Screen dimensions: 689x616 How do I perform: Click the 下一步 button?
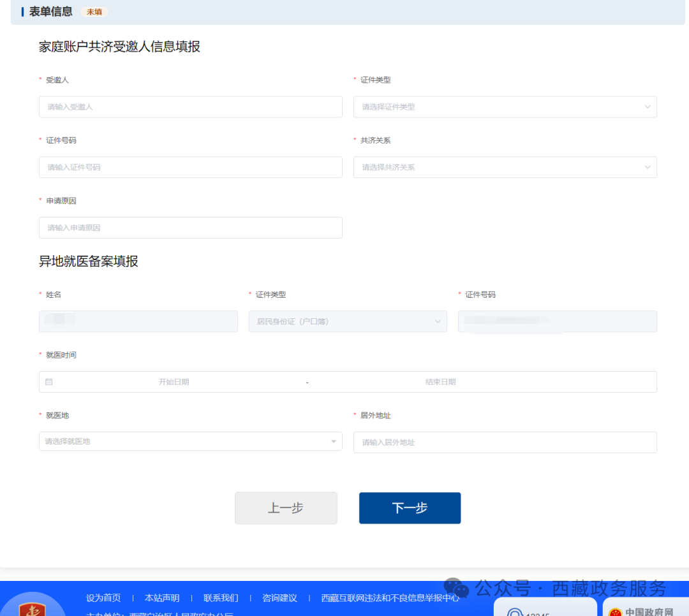pyautogui.click(x=410, y=508)
